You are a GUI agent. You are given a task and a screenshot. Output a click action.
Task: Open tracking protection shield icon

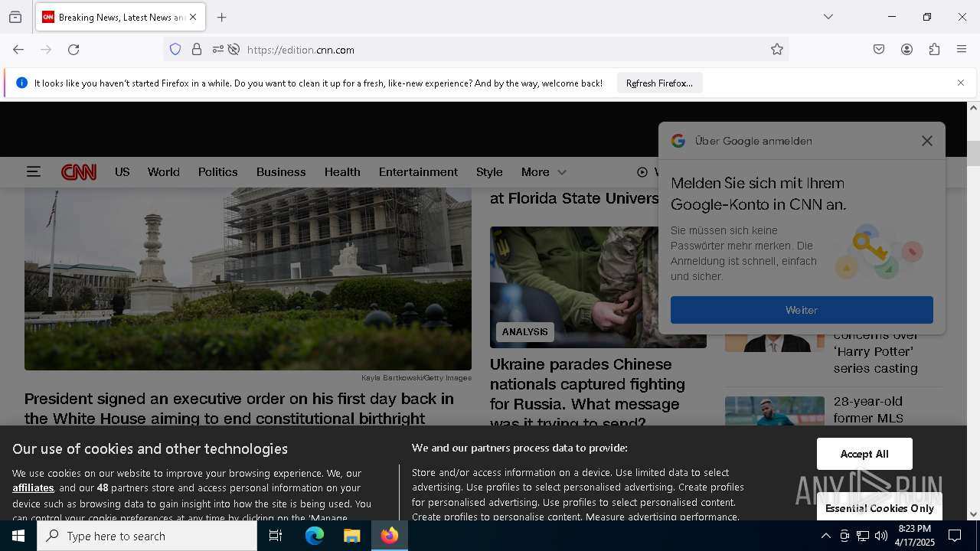click(175, 50)
